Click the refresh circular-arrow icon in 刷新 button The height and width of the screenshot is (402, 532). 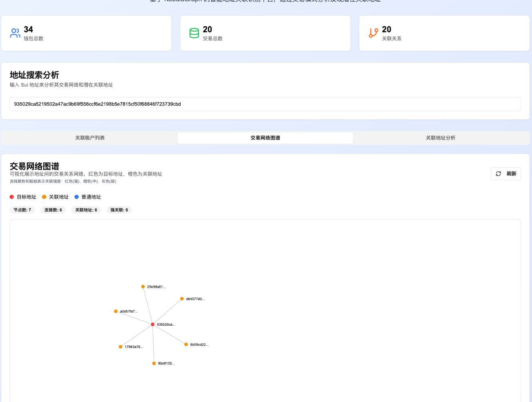tap(498, 174)
